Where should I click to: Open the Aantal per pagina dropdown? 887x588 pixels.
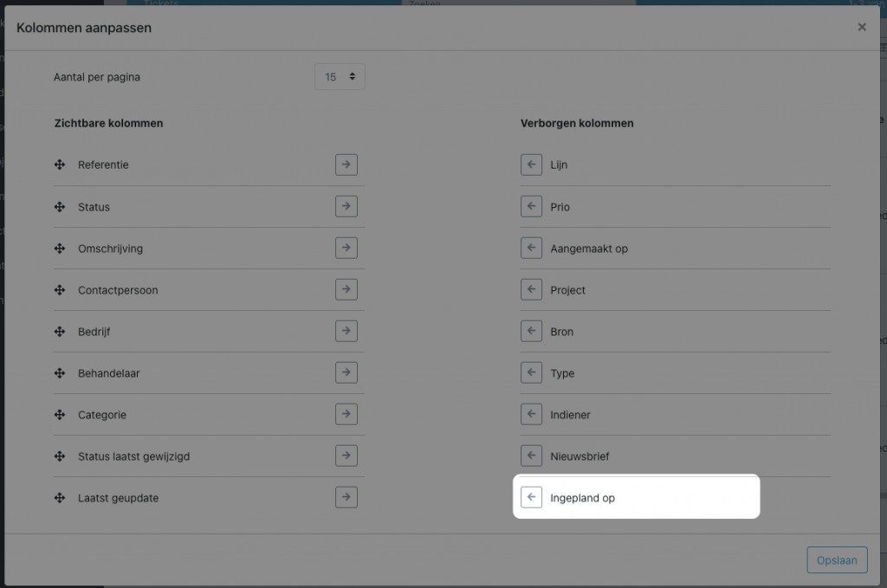340,76
